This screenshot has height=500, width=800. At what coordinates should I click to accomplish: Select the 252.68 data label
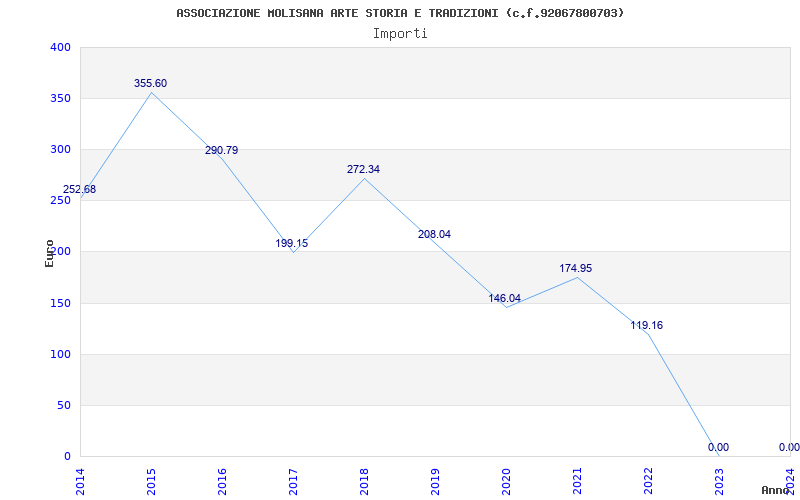click(80, 189)
